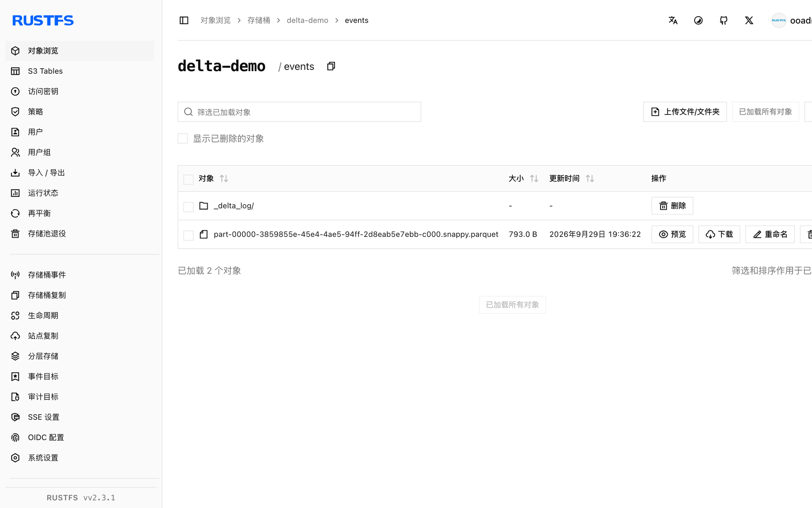Open S3 Tables in the sidebar
Viewport: 812px width, 508px height.
80,71
